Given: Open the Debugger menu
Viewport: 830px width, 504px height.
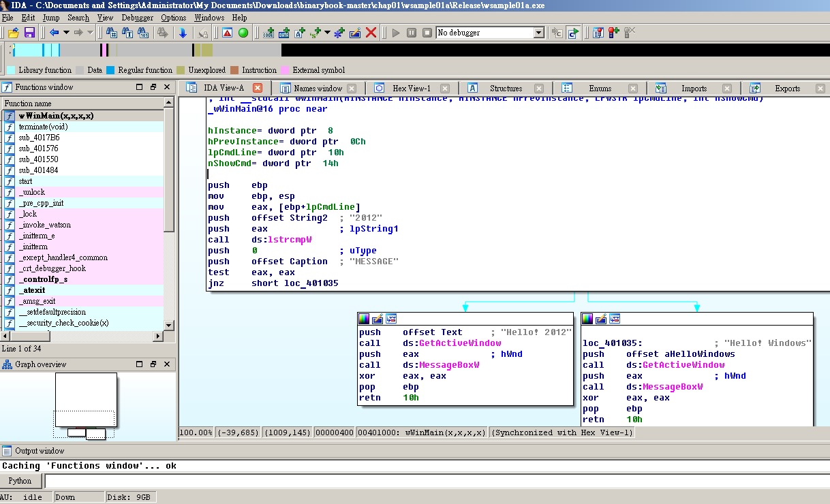Looking at the screenshot, I should (x=137, y=18).
